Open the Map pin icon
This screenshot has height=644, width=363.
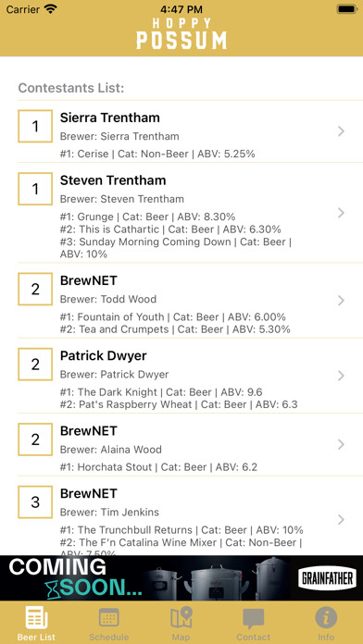(181, 617)
